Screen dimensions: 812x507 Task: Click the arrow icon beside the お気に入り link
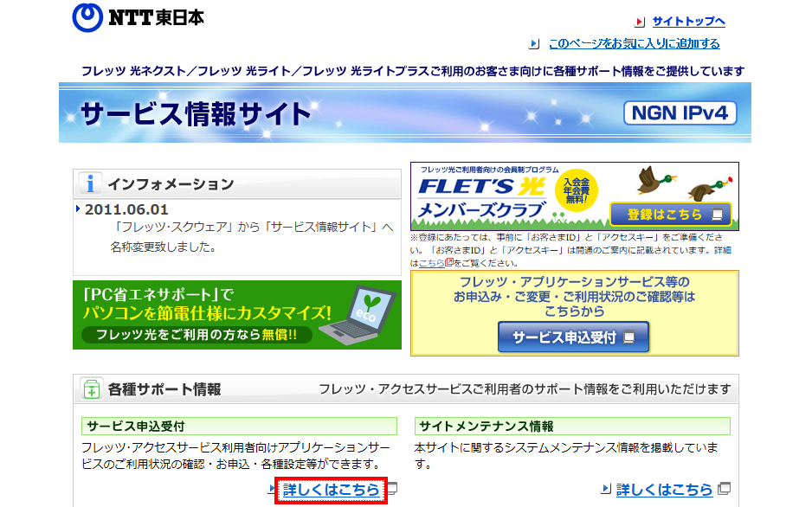pos(534,43)
